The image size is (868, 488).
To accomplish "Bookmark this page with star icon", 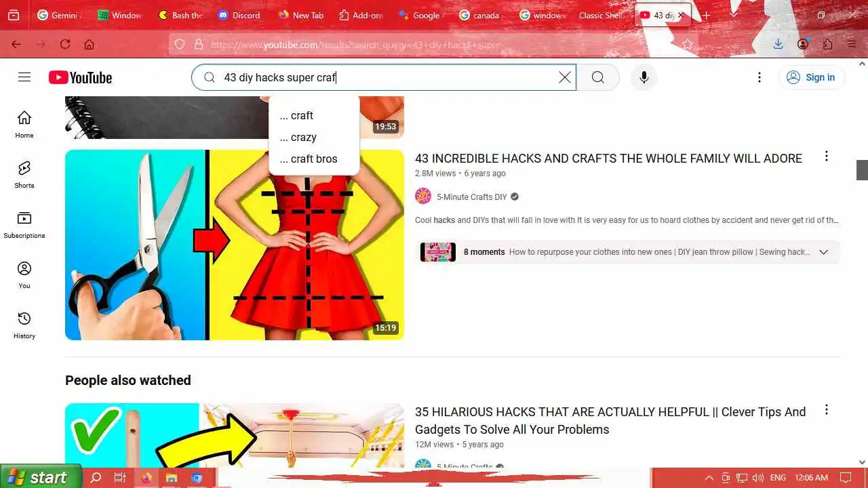I will click(687, 44).
